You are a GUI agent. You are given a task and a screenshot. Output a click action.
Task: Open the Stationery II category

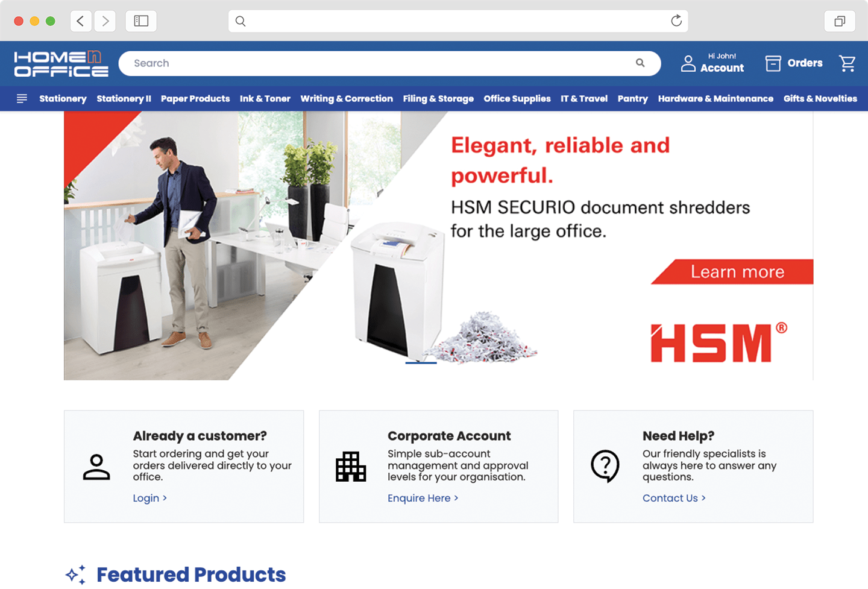(124, 99)
